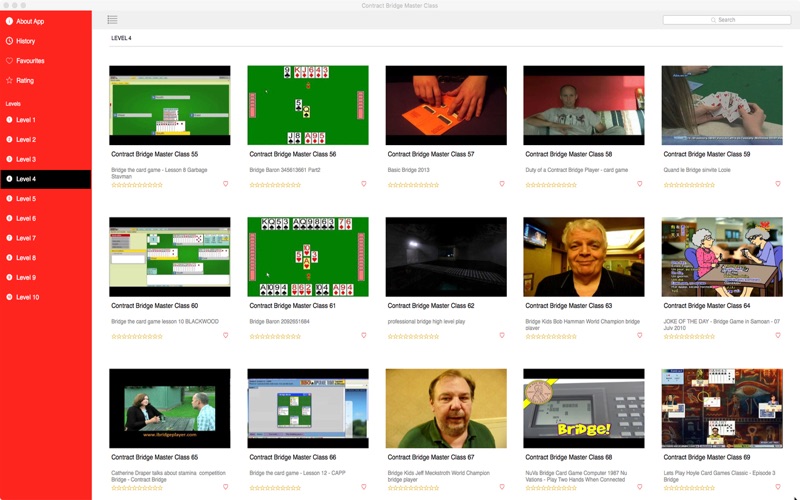Open the History section
Viewport: 800px width, 500px height.
coord(46,41)
